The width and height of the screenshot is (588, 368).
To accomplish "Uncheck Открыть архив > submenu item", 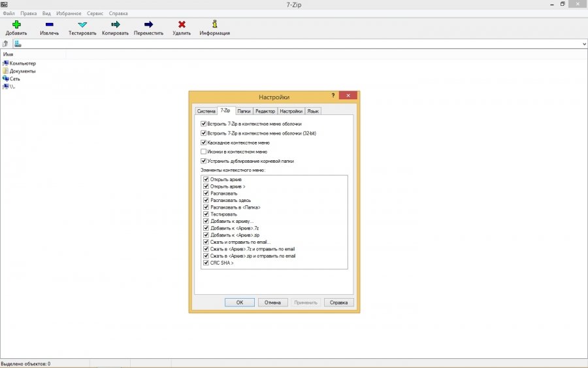I will 206,186.
